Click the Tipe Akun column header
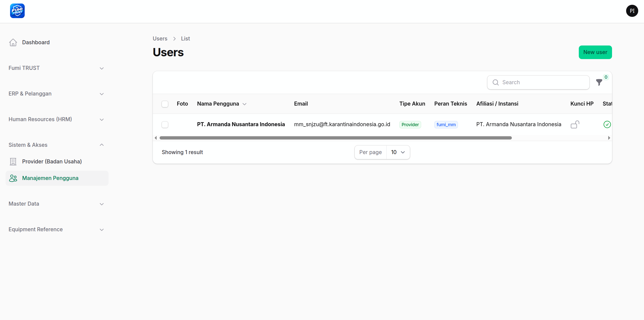This screenshot has height=320, width=644. 412,104
